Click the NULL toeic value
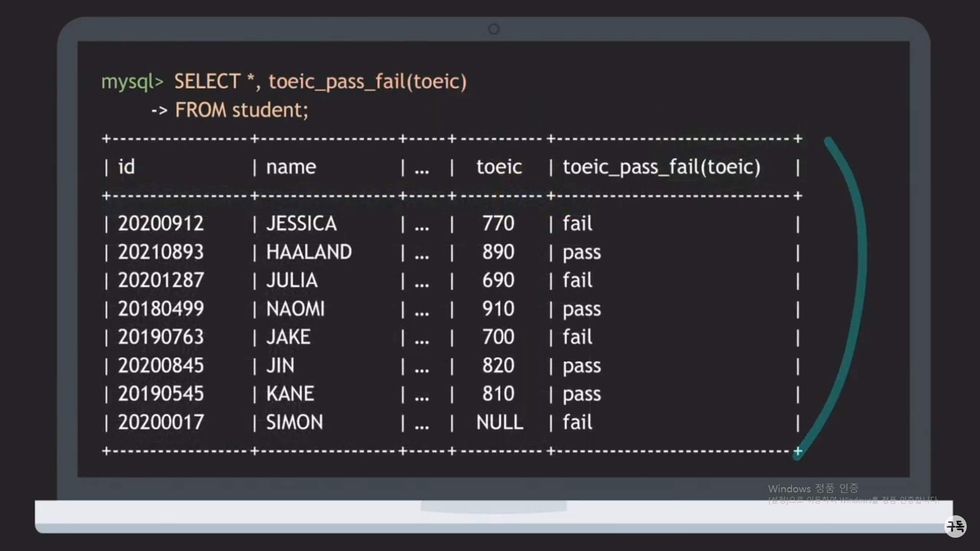Image resolution: width=980 pixels, height=551 pixels. [500, 422]
